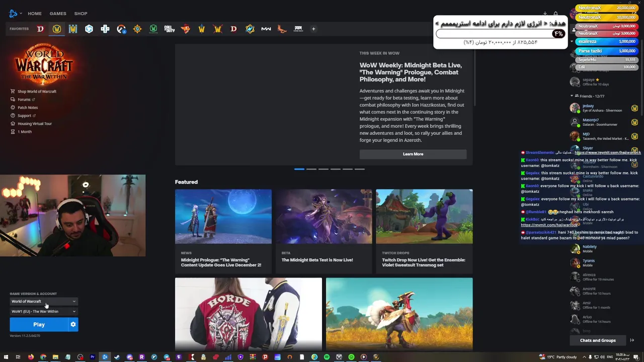Image resolution: width=644 pixels, height=362 pixels.
Task: Open Steam from the taskbar
Action: point(117,357)
